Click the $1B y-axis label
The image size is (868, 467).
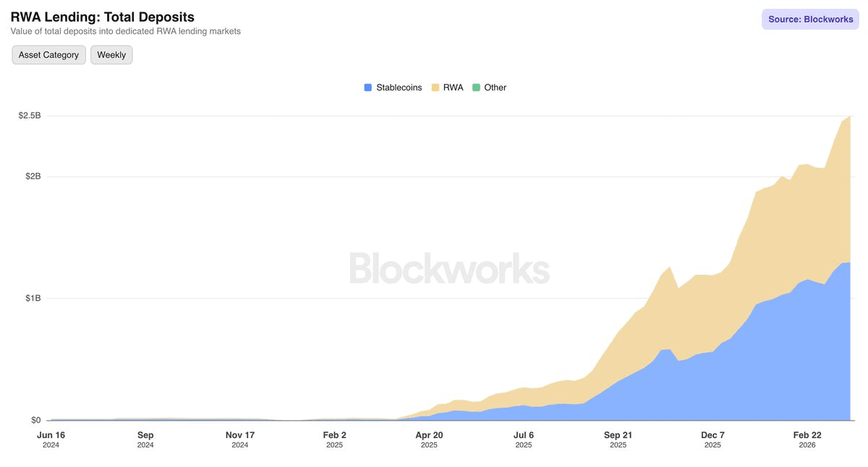pos(32,299)
